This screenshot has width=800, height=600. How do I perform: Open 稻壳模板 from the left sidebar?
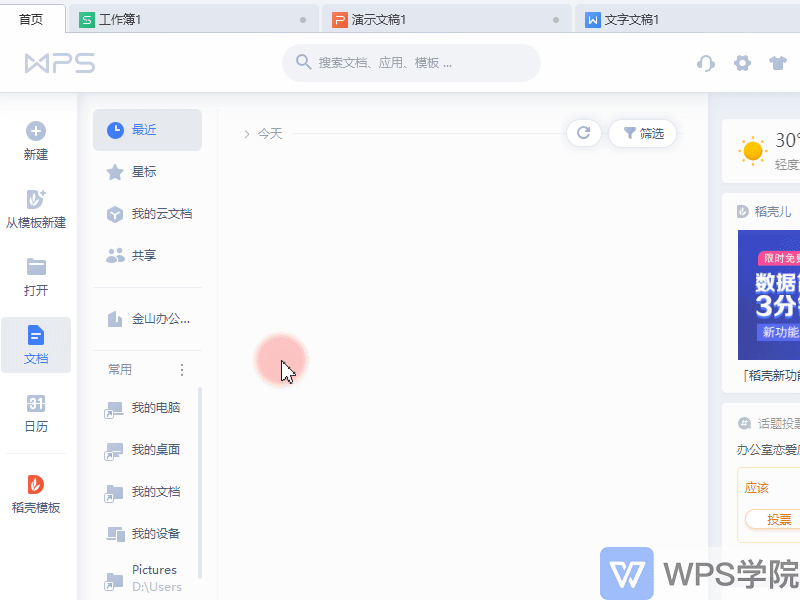(36, 492)
